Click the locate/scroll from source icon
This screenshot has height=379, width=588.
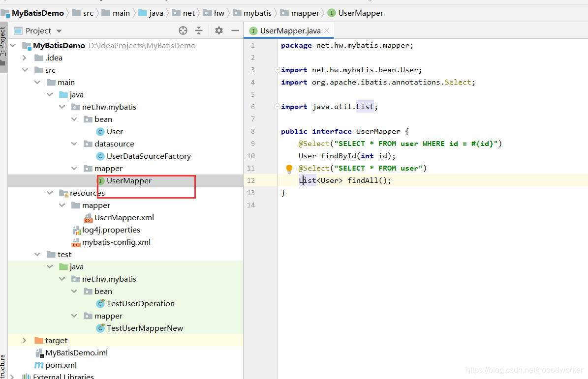(183, 30)
